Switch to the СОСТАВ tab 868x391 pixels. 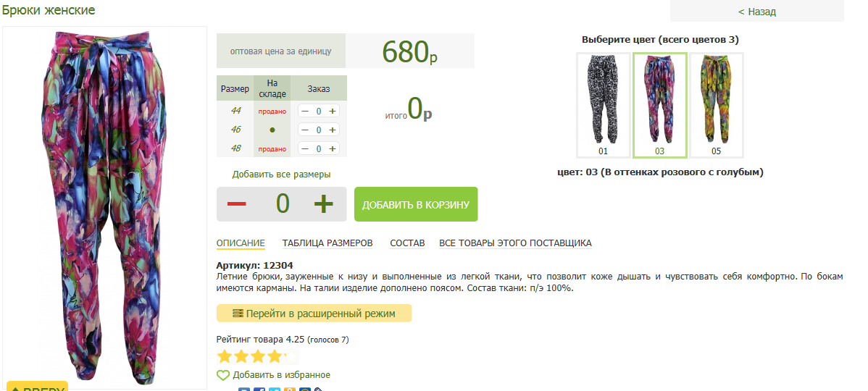(x=407, y=243)
